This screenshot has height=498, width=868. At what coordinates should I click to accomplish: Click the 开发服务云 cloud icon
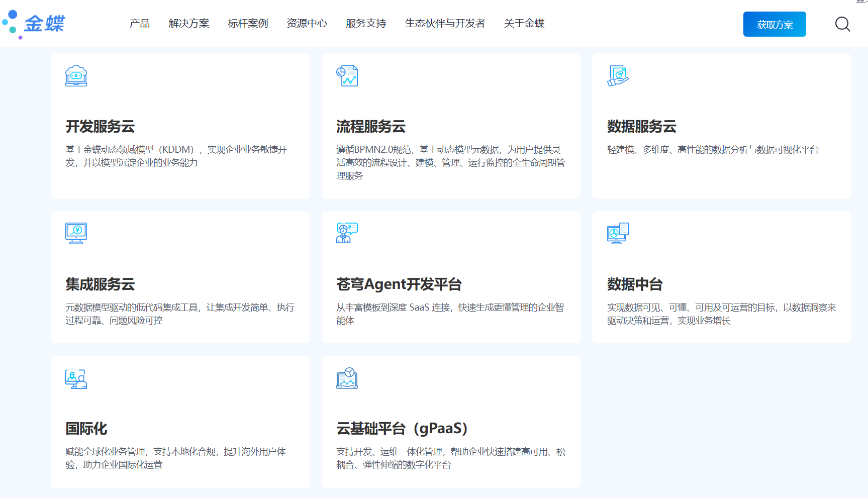[76, 76]
